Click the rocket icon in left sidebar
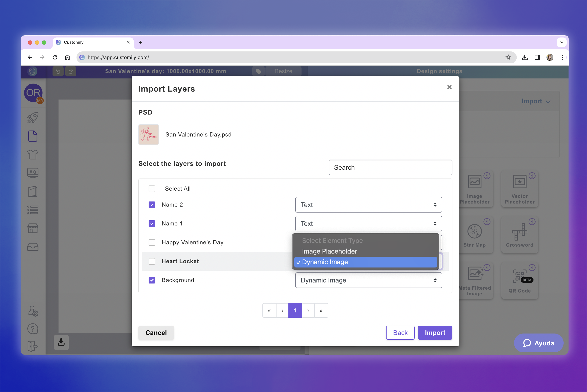 click(x=33, y=118)
